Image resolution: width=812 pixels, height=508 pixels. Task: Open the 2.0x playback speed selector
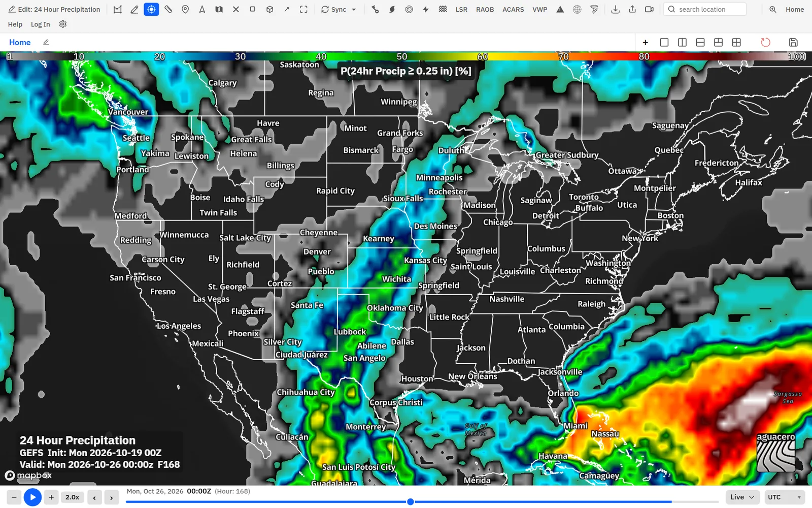tap(73, 497)
